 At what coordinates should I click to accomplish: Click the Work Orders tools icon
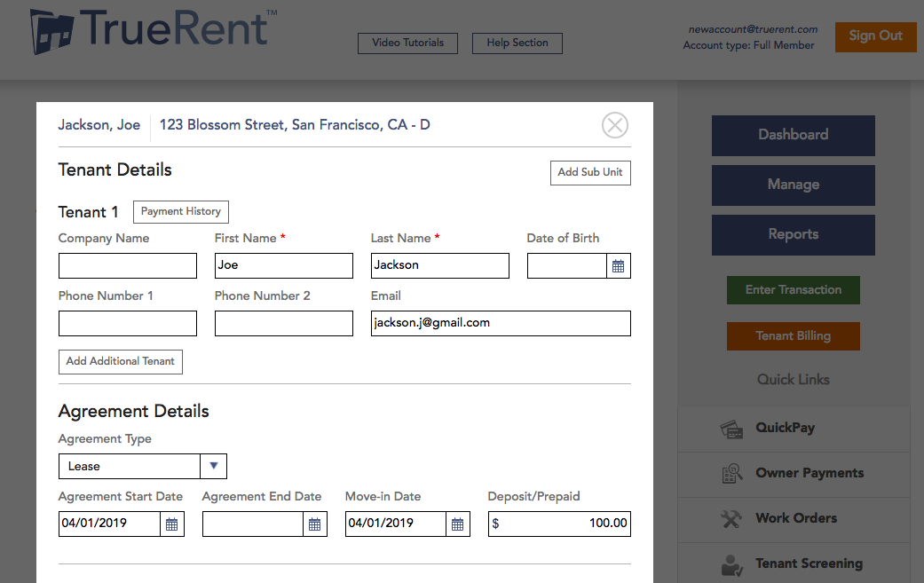pos(731,519)
